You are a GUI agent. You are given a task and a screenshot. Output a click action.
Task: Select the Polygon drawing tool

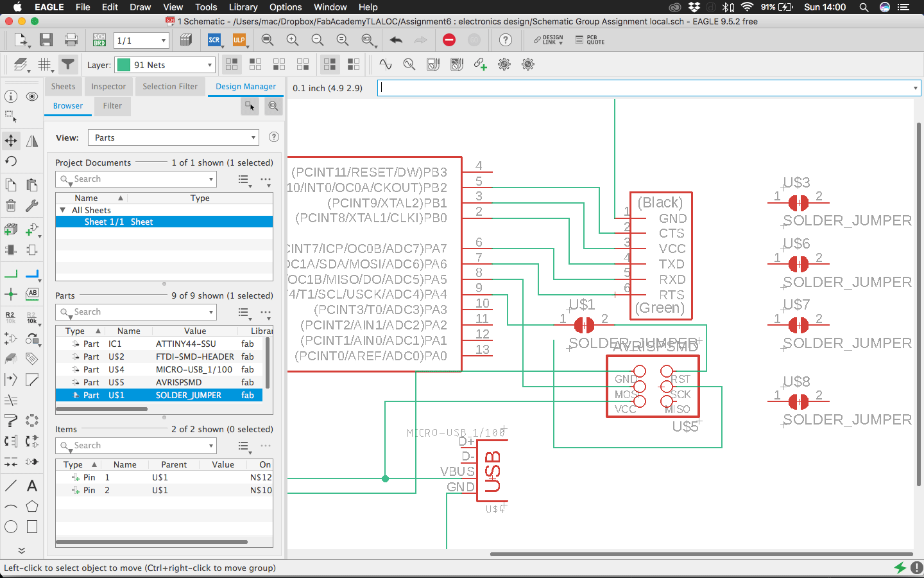click(x=32, y=507)
